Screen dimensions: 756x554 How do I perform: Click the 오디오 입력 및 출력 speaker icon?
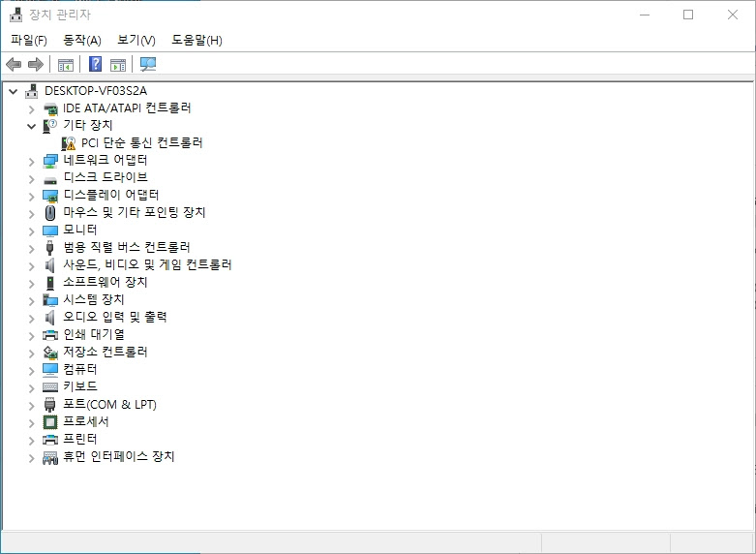(x=50, y=318)
